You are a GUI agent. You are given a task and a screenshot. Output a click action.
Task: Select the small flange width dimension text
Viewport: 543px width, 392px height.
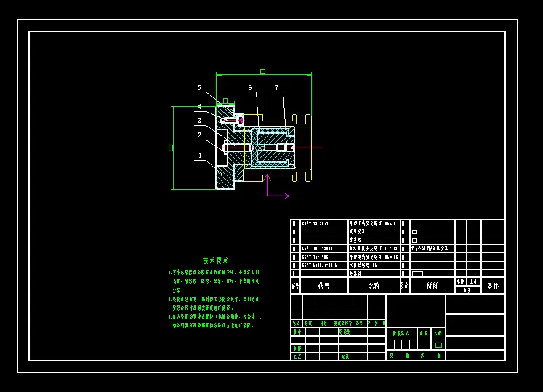click(225, 101)
